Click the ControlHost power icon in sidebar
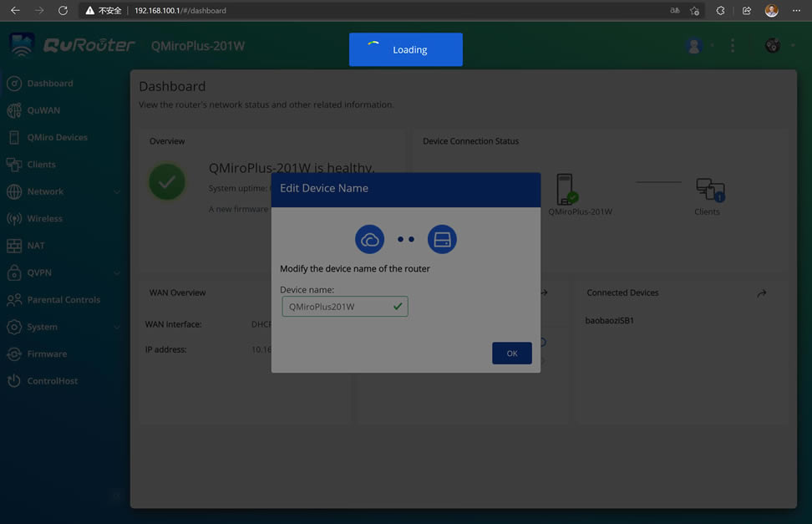812x524 pixels. pyautogui.click(x=14, y=381)
